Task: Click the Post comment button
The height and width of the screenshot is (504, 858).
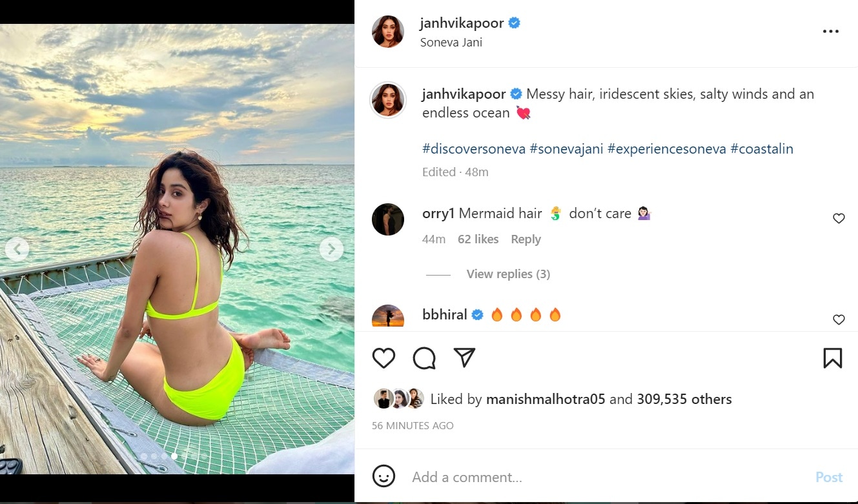Action: point(829,477)
